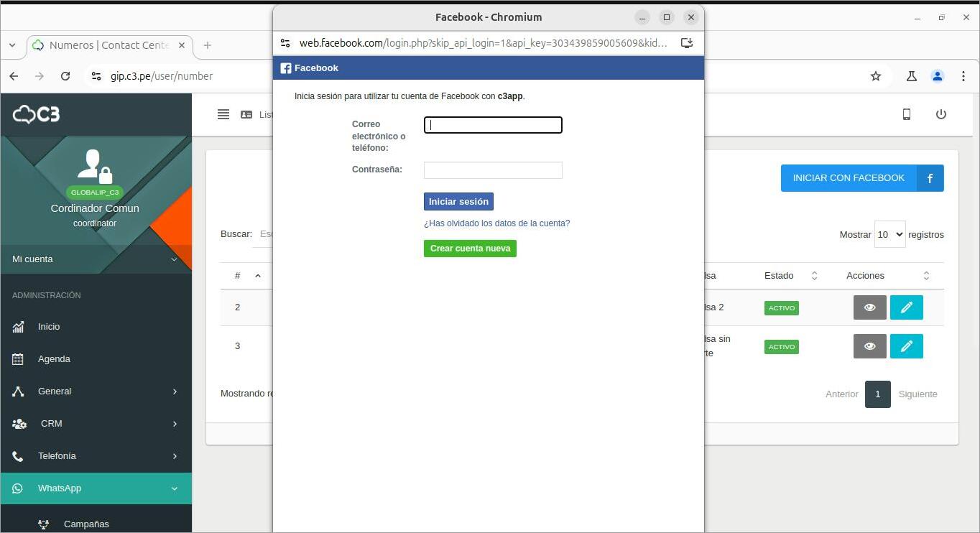Click the mobile device icon in the header

907,114
